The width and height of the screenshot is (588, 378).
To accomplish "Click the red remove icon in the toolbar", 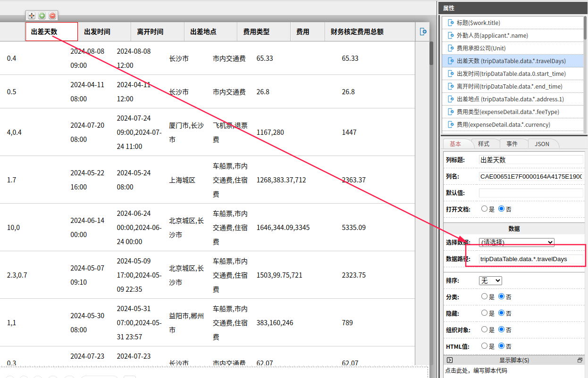I will pyautogui.click(x=52, y=16).
